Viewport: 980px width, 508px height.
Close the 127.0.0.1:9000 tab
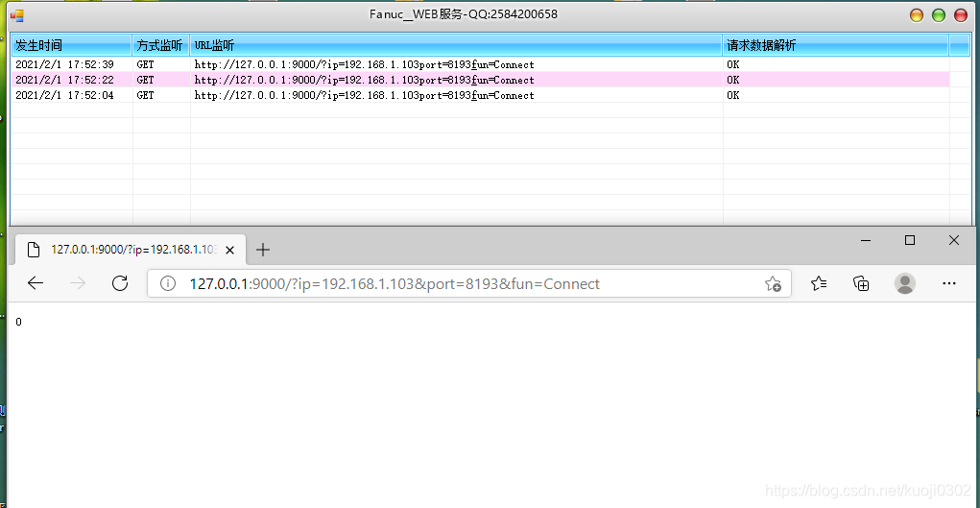coord(229,250)
